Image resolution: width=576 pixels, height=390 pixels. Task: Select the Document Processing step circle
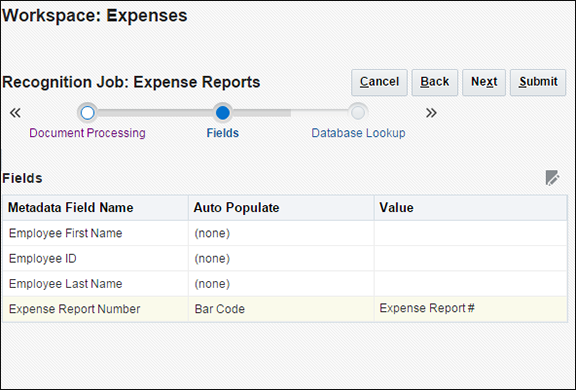(87, 113)
